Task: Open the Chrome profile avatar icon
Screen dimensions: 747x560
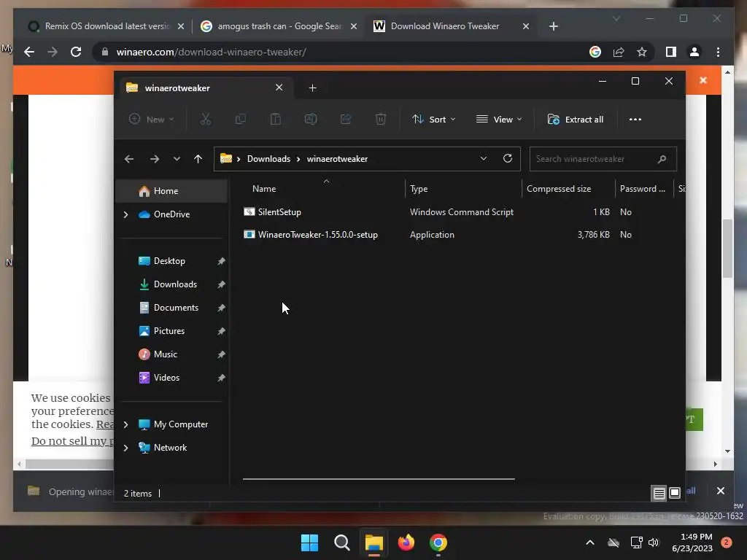Action: point(694,52)
